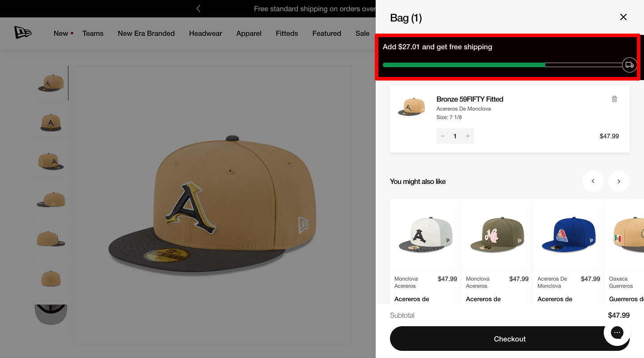Open the Headwear menu
This screenshot has height=358, width=644.
pos(205,33)
